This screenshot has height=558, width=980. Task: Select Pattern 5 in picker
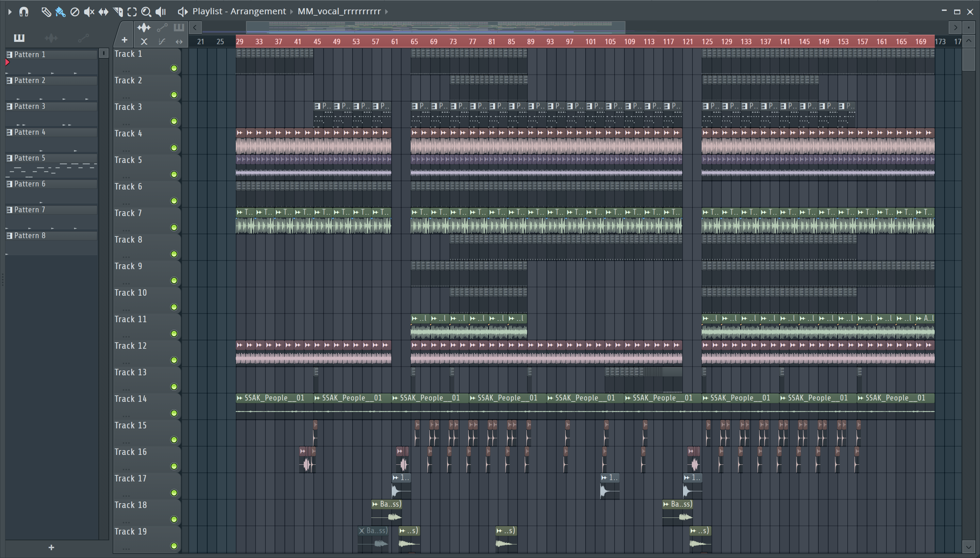(x=51, y=158)
